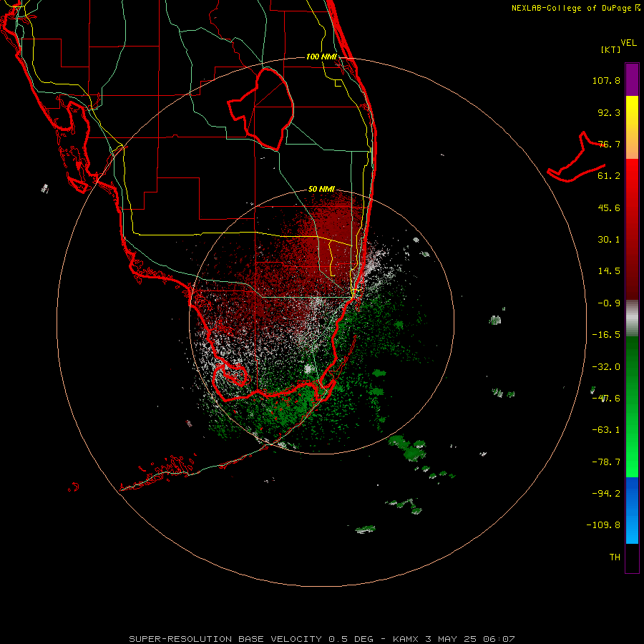Pick the dark blue velocity scale segment
Screen dimensions: 644x644
(632, 493)
